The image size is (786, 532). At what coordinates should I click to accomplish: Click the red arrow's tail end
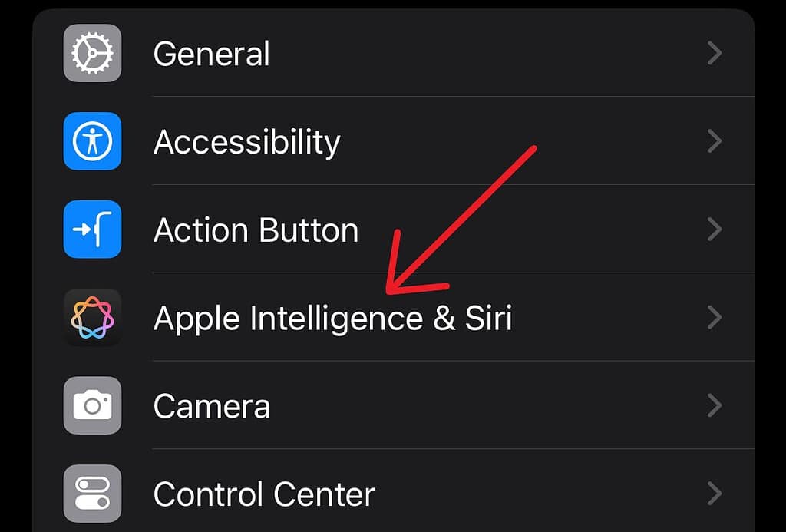533,147
